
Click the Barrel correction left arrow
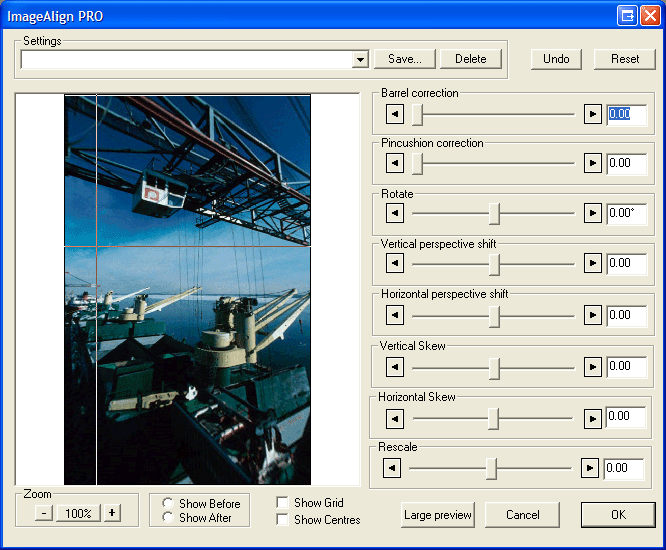[x=395, y=113]
